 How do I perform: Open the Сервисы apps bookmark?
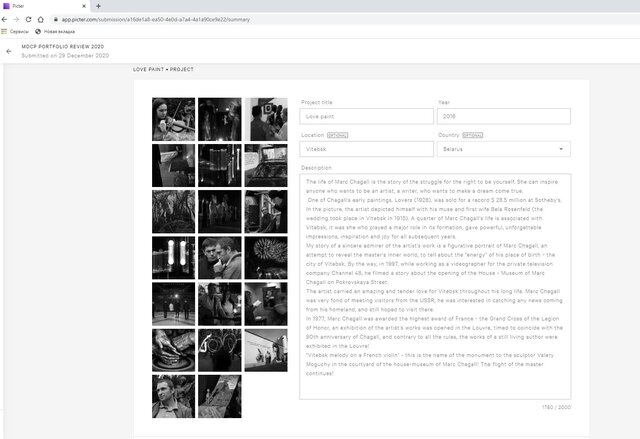15,31
